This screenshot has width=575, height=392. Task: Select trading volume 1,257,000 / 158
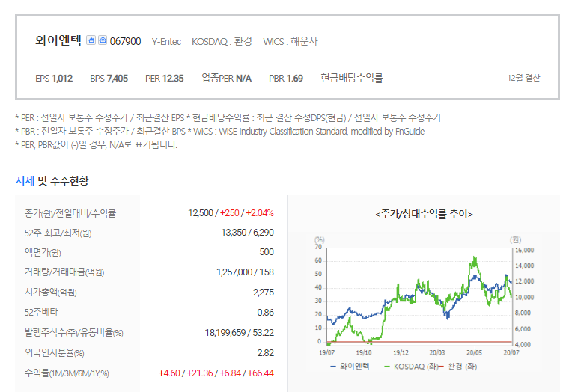click(245, 272)
